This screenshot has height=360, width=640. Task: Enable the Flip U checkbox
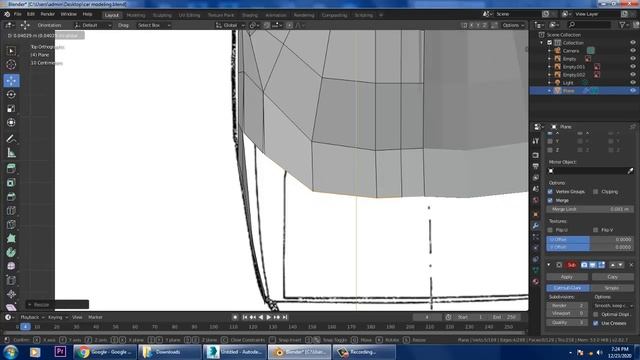550,230
